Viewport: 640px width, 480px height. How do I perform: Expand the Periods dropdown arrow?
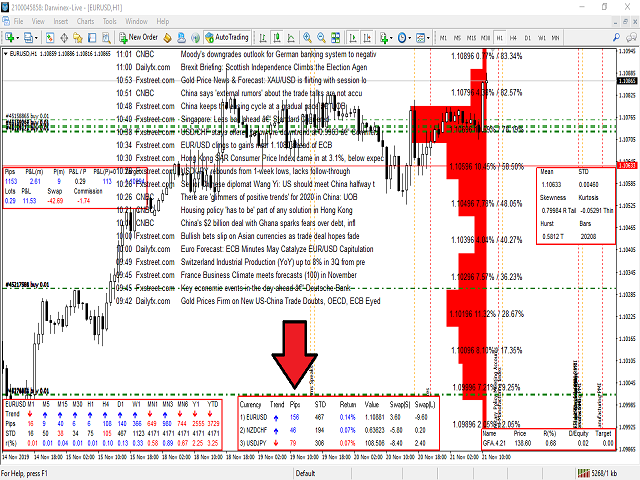[x=409, y=38]
